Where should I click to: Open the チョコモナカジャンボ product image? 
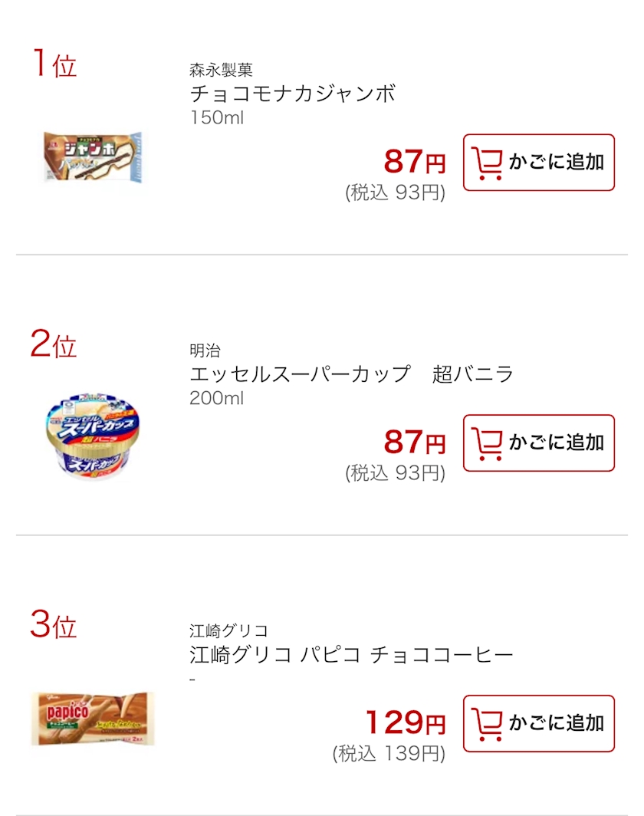pyautogui.click(x=94, y=158)
